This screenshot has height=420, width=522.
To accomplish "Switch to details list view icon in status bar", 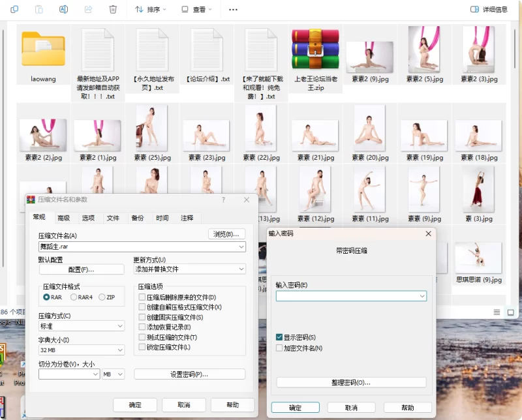I will click(x=497, y=313).
